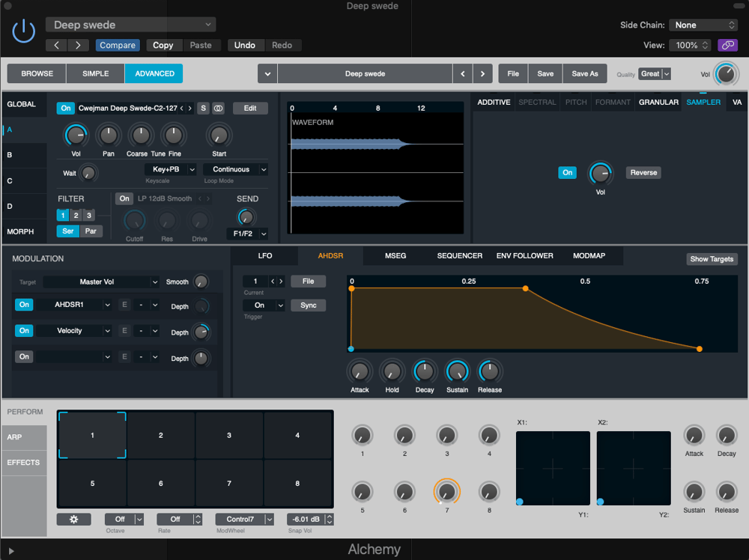This screenshot has width=749, height=560.
Task: Click the Compare button
Action: pos(118,46)
